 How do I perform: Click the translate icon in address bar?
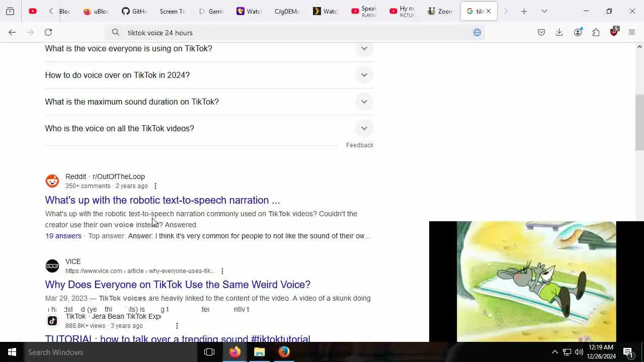click(477, 32)
